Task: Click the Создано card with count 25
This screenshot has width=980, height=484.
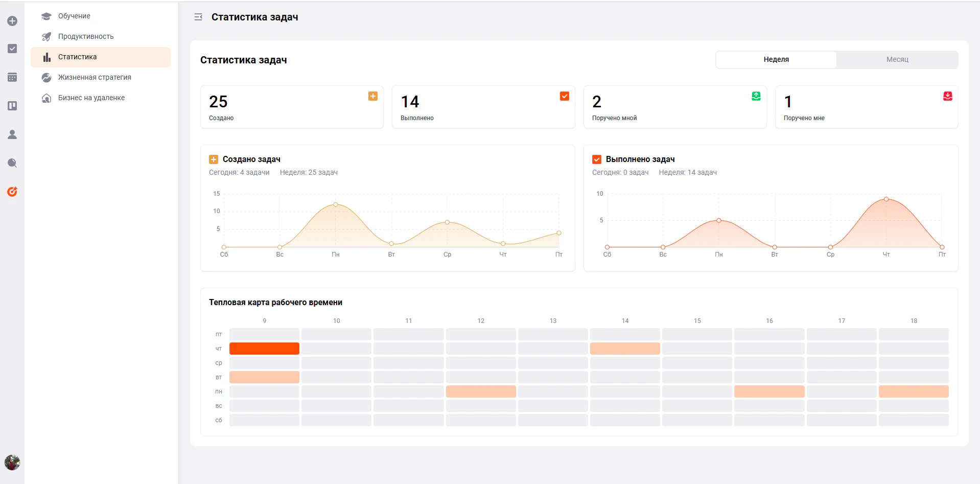Action: point(292,107)
